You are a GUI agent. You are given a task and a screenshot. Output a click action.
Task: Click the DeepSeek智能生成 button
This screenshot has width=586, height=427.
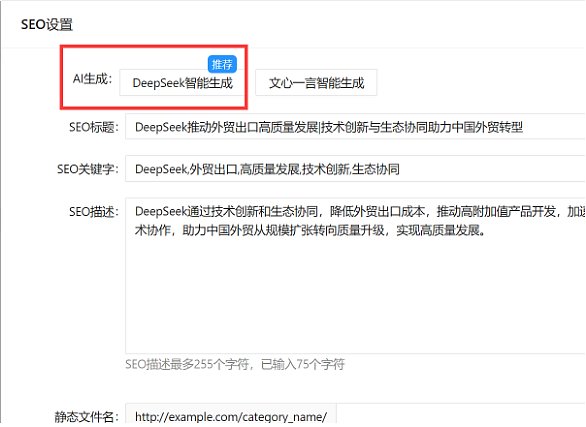point(182,83)
